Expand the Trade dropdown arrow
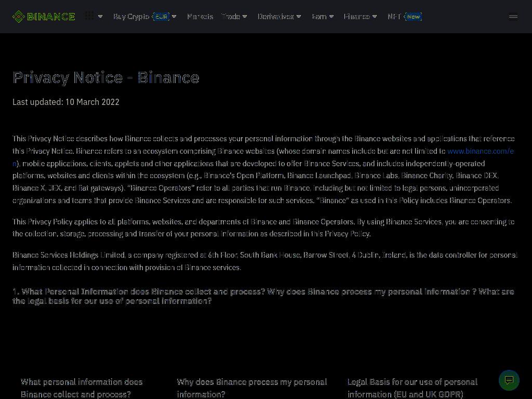The width and height of the screenshot is (532, 399). pyautogui.click(x=245, y=17)
